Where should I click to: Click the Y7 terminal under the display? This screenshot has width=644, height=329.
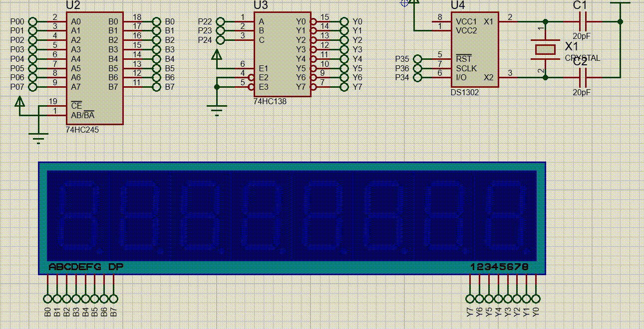[470, 299]
